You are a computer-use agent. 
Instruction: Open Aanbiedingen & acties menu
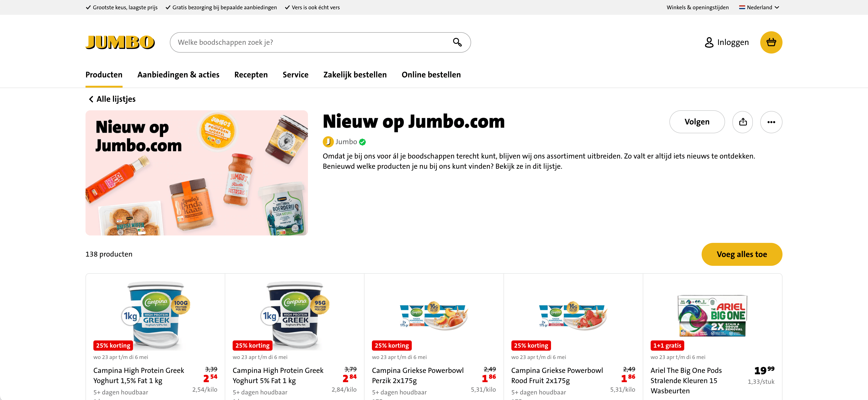(178, 75)
